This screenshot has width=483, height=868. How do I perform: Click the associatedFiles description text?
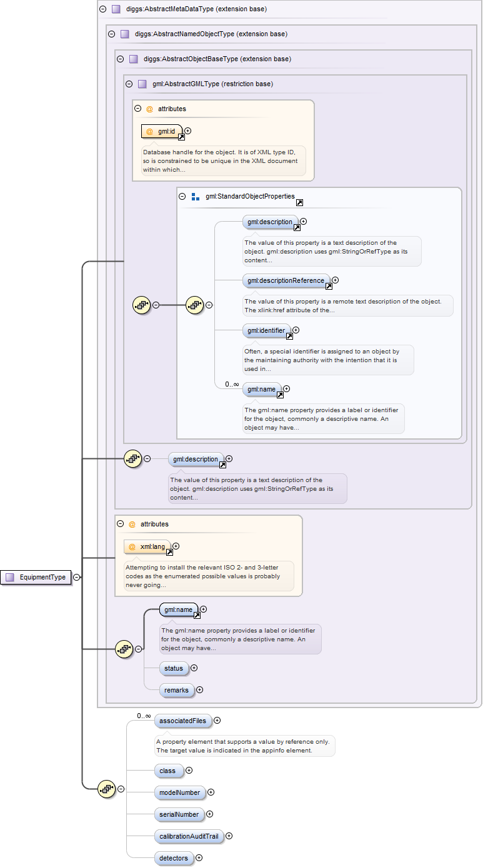244,746
